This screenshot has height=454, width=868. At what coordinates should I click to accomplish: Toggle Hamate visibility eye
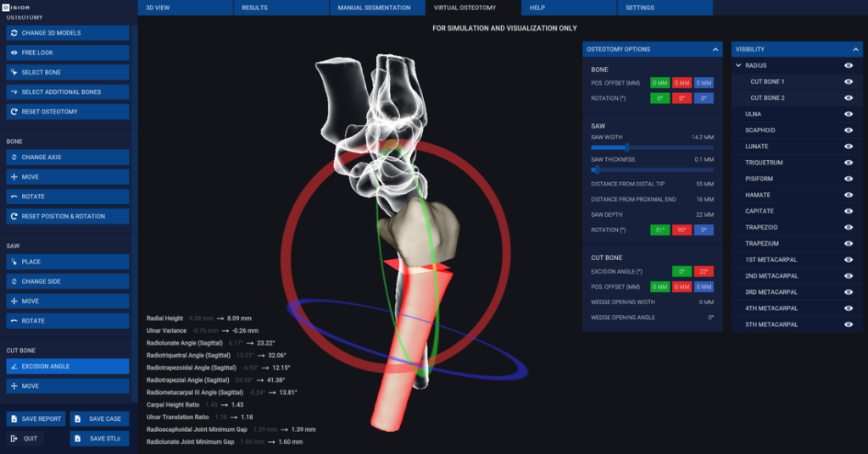[x=849, y=195]
